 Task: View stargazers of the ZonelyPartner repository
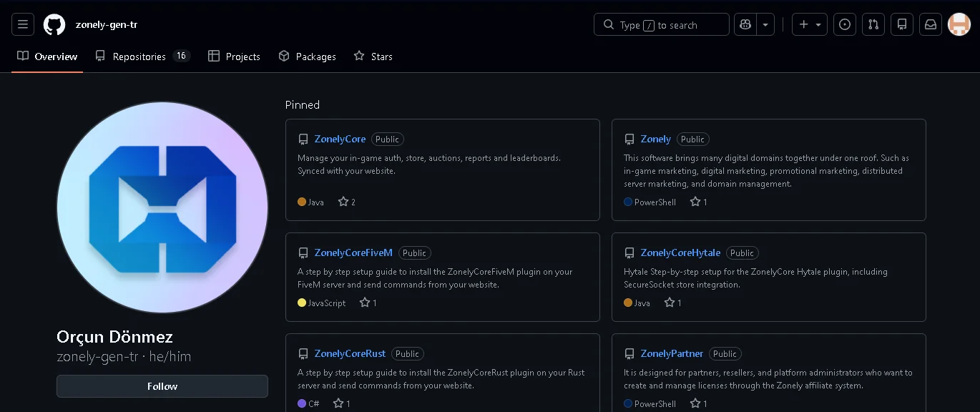[699, 404]
